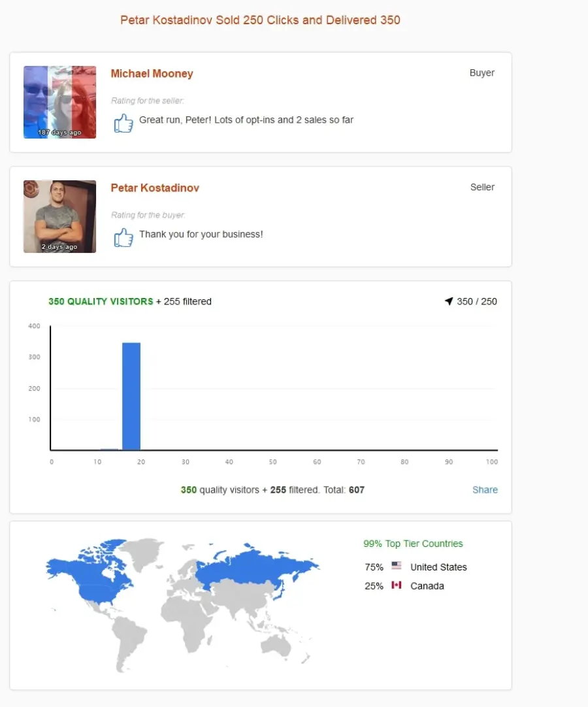588x707 pixels.
Task: Click the arrow icon next to 350 / 250
Action: pos(449,301)
